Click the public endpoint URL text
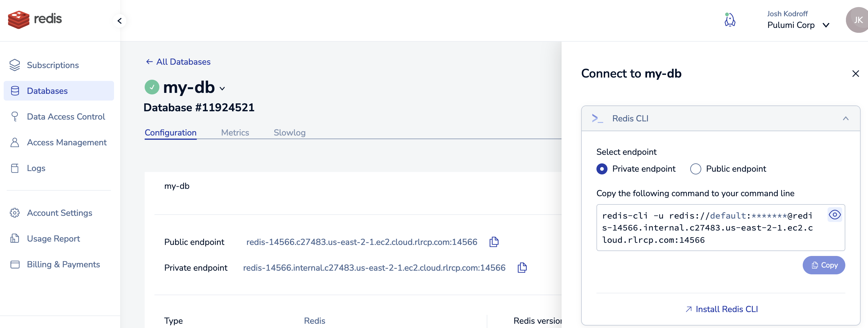 [362, 242]
